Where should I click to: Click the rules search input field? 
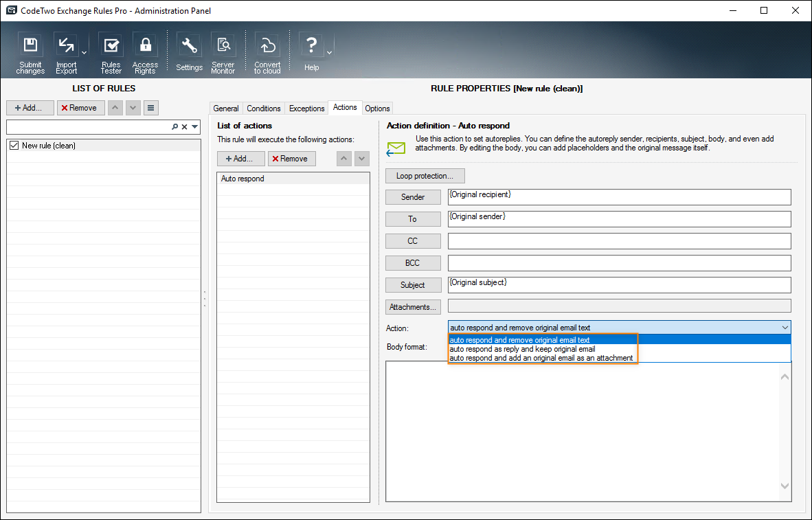[89, 127]
